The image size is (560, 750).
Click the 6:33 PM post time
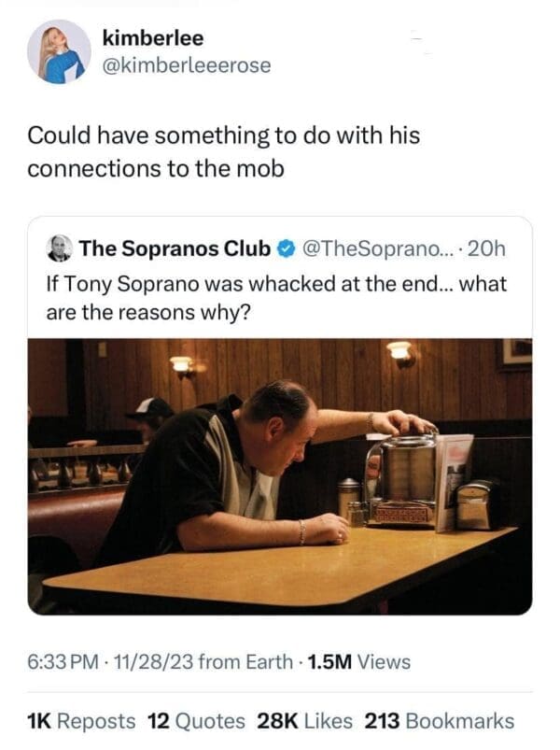pyautogui.click(x=65, y=662)
